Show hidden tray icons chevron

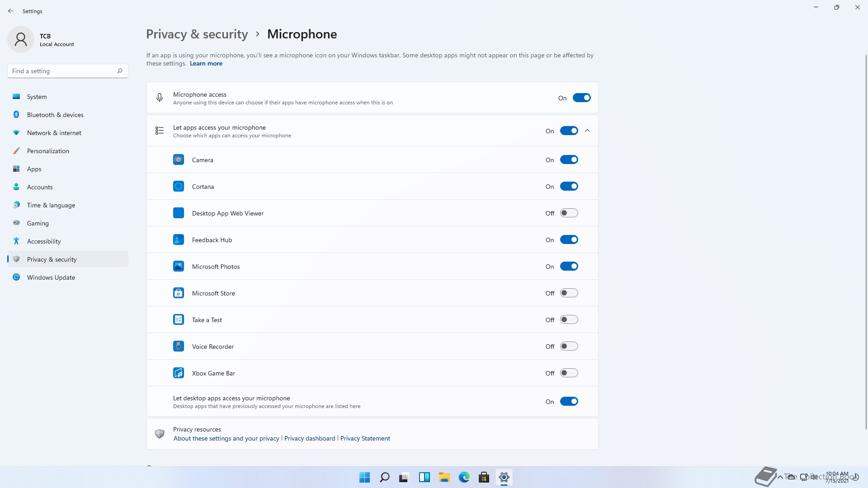click(780, 477)
